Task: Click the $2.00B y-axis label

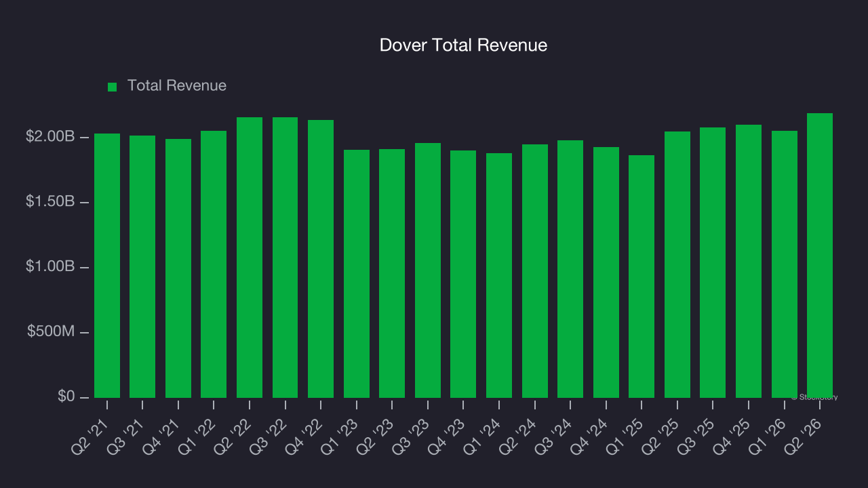Action: pyautogui.click(x=50, y=137)
